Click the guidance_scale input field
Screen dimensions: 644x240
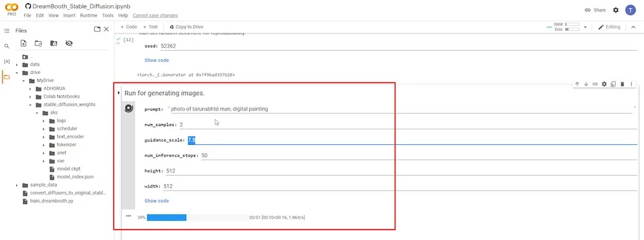(412, 140)
